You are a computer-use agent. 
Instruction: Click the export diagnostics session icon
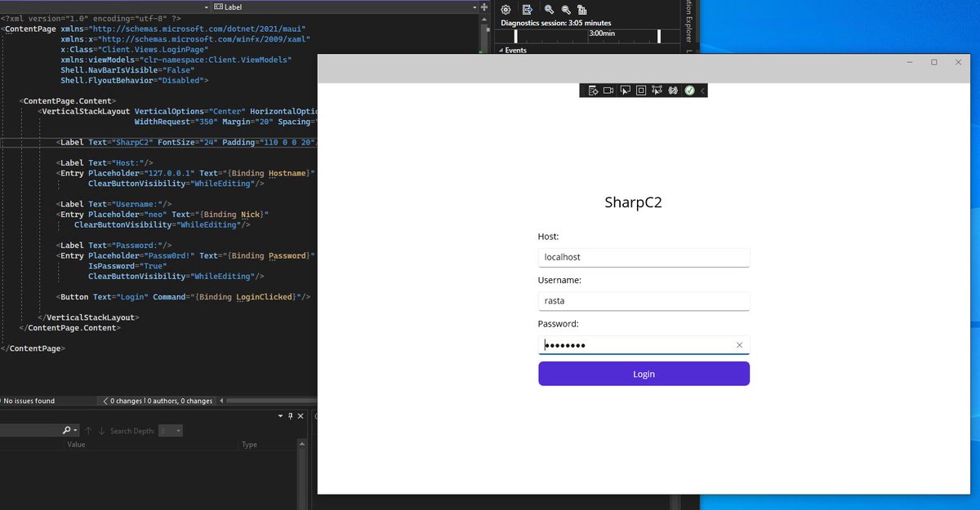(528, 10)
